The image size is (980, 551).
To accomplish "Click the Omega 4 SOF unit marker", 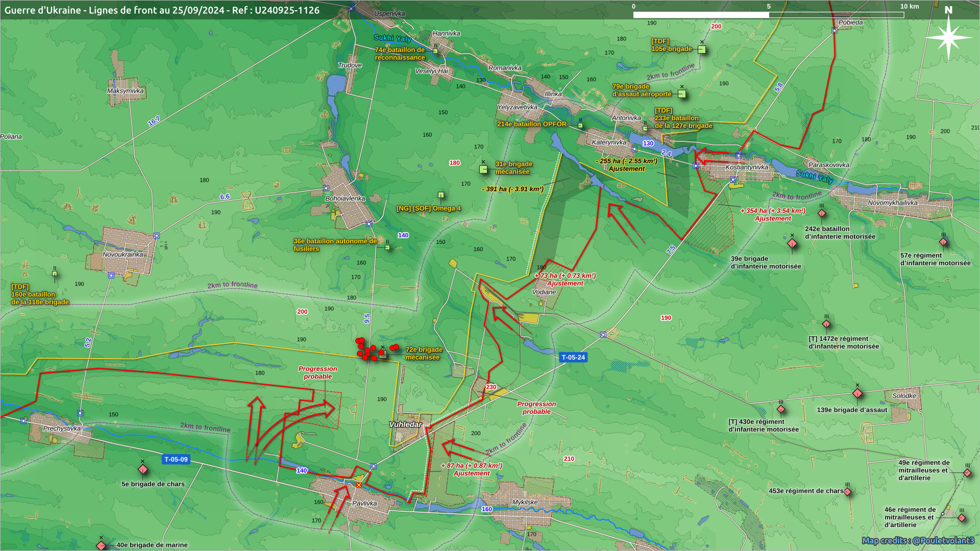I will [441, 195].
